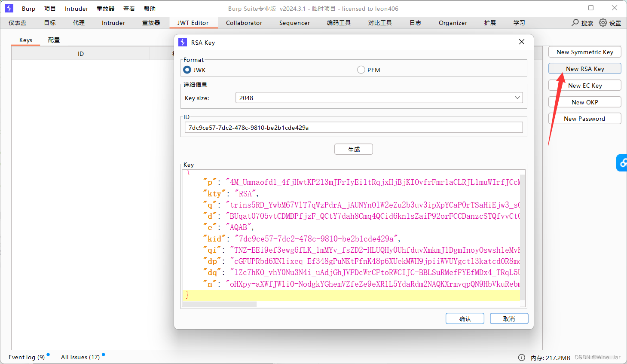Click the 搜索 label in top bar

tap(587, 23)
